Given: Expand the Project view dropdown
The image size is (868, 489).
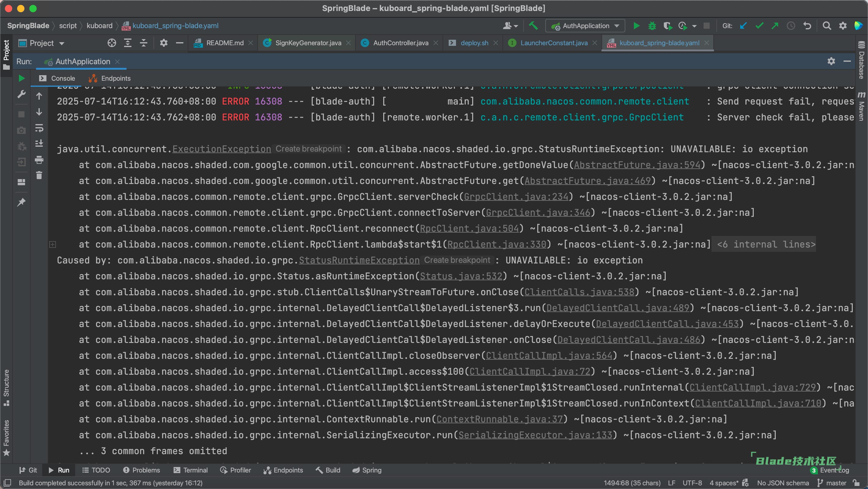Looking at the screenshot, I should pos(62,43).
